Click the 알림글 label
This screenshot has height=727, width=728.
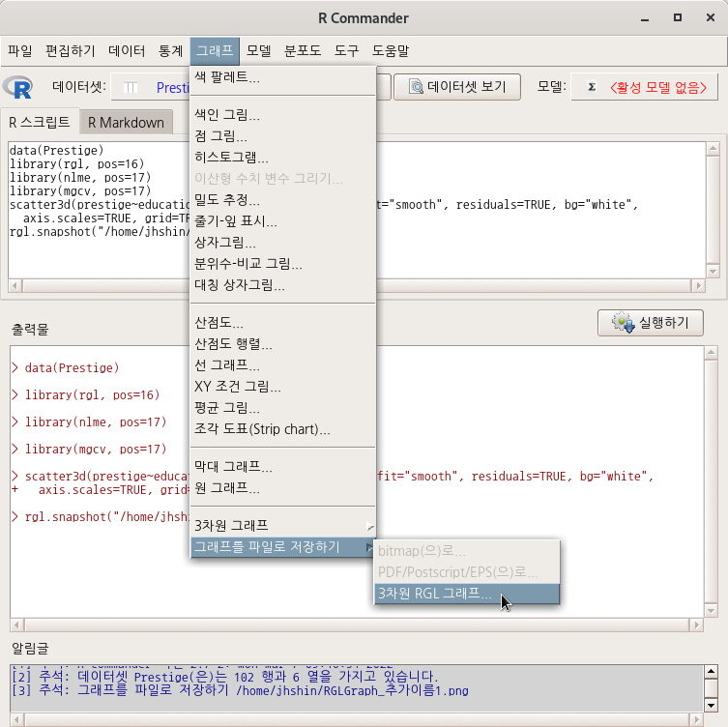click(x=30, y=649)
